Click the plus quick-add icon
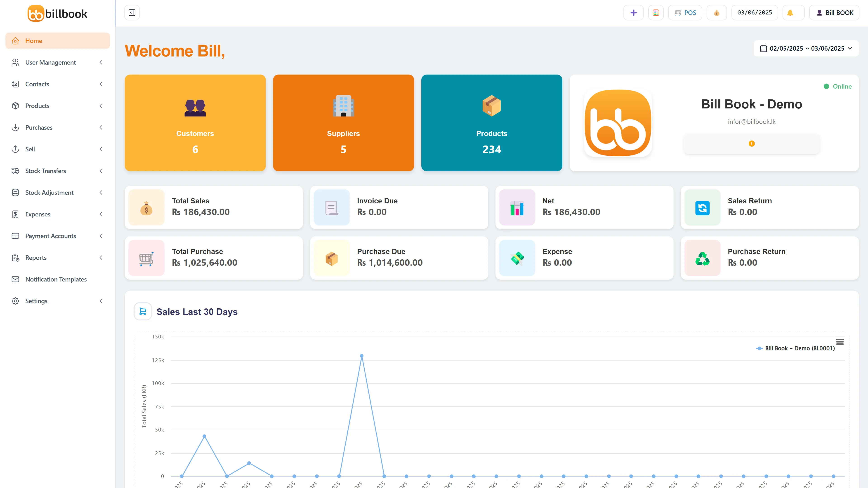 (633, 13)
